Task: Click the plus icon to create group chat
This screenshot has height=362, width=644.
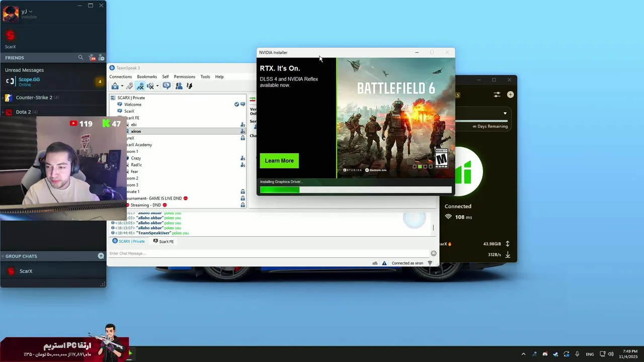Action: (101, 256)
